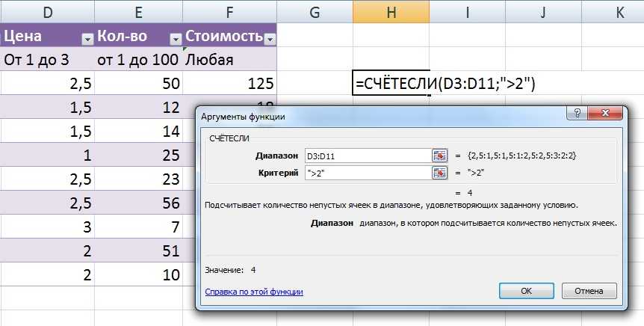This screenshot has height=326, width=644.
Task: Select Цена cell in row with 12
Action: (x=47, y=107)
